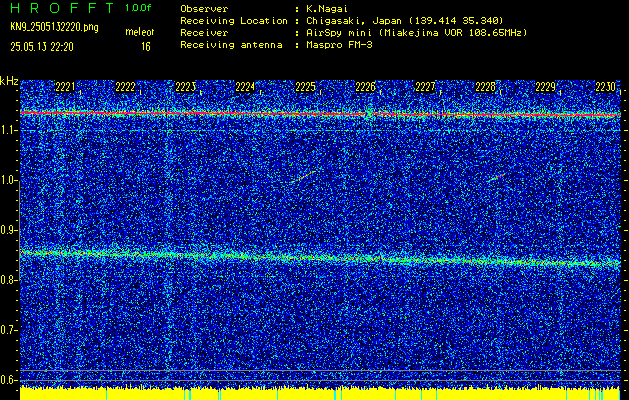
Task: Click the meteor echo streak below the 2228 marker
Action: coord(496,177)
